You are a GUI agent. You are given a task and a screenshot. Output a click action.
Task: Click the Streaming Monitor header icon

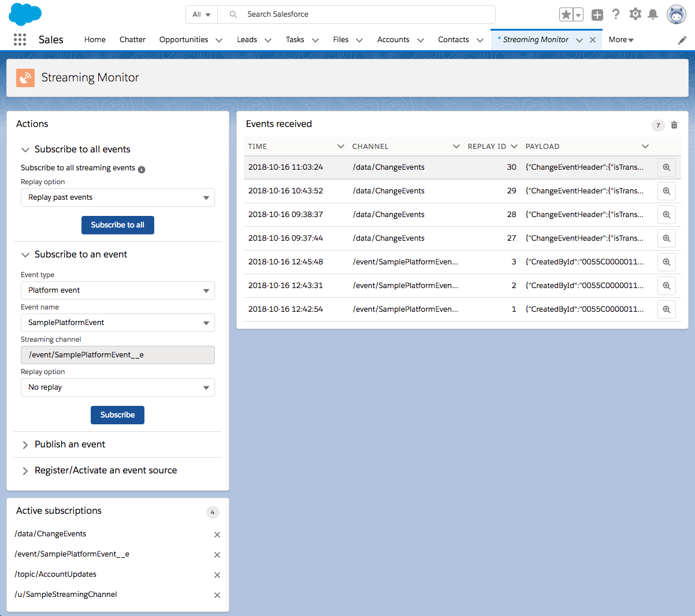tap(25, 77)
